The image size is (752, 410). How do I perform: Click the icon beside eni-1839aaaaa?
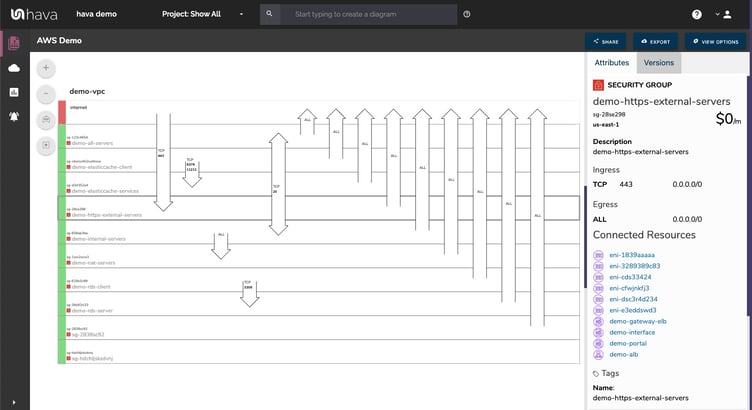pos(598,255)
